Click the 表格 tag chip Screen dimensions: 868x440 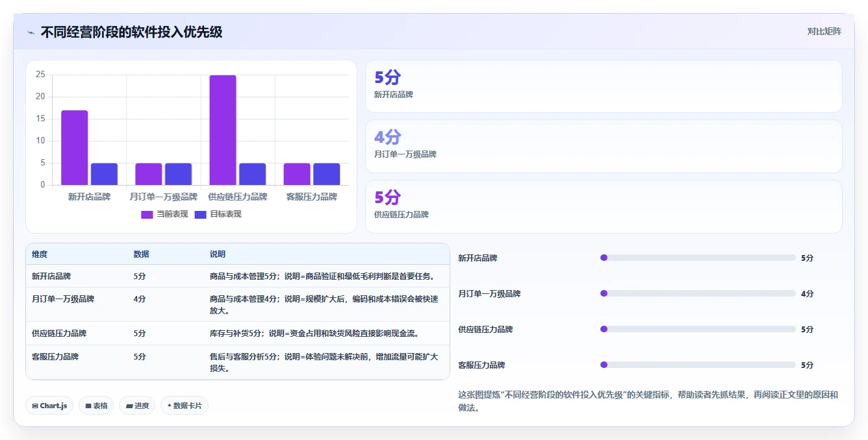pos(96,406)
